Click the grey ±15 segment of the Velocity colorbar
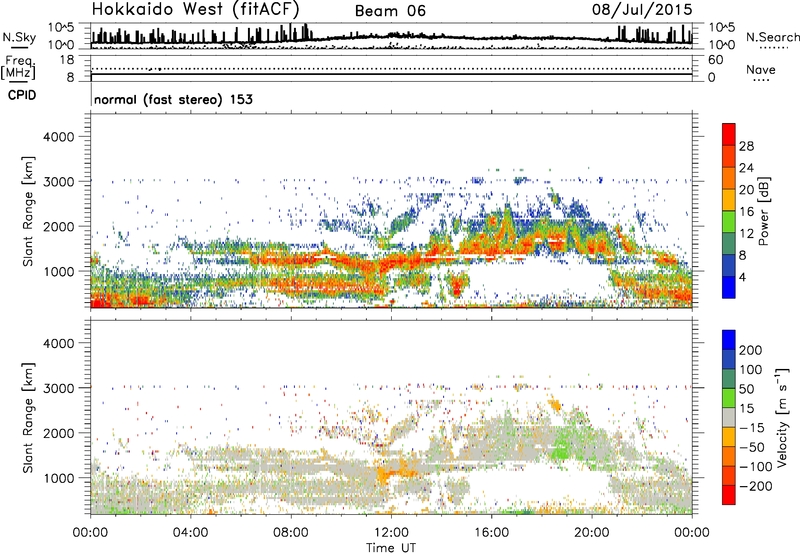800x554 pixels. (x=729, y=417)
